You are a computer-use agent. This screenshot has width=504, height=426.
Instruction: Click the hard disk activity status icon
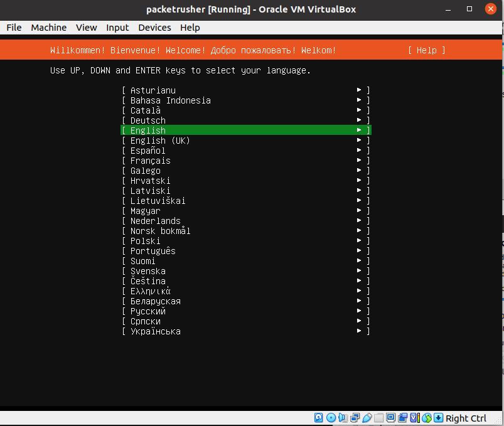pos(319,418)
